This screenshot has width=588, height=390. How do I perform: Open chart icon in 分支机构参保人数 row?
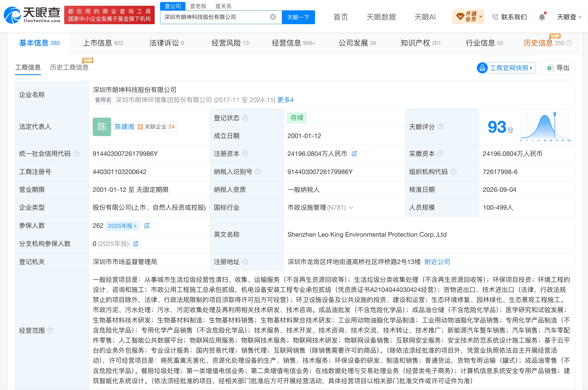tap(136, 244)
